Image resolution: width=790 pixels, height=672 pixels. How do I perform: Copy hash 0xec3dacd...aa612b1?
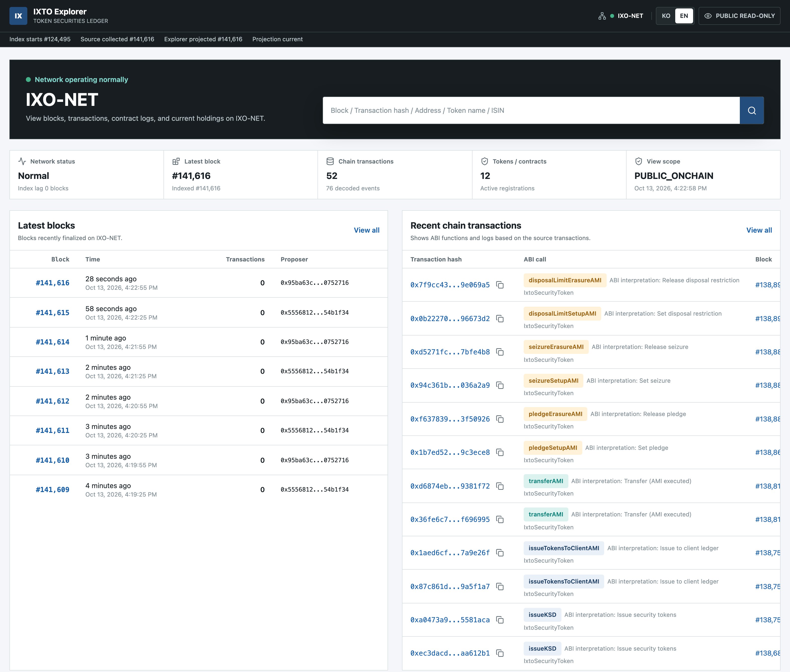coord(500,653)
